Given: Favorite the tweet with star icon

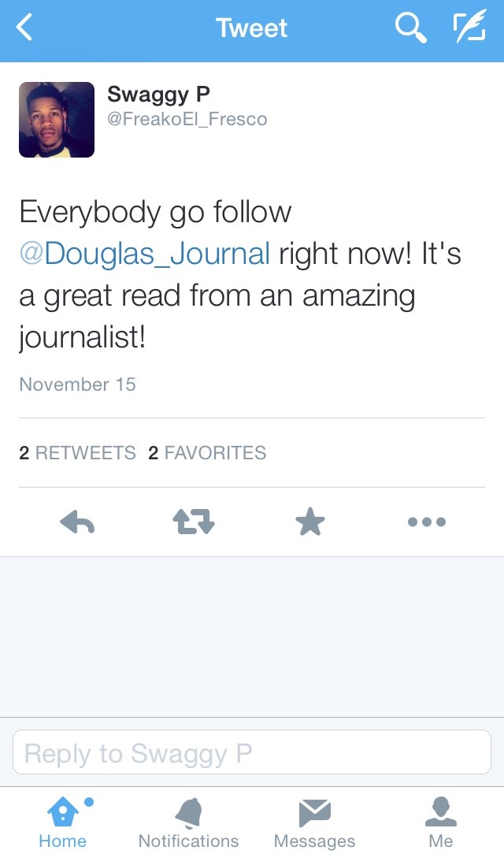Looking at the screenshot, I should click(x=310, y=522).
